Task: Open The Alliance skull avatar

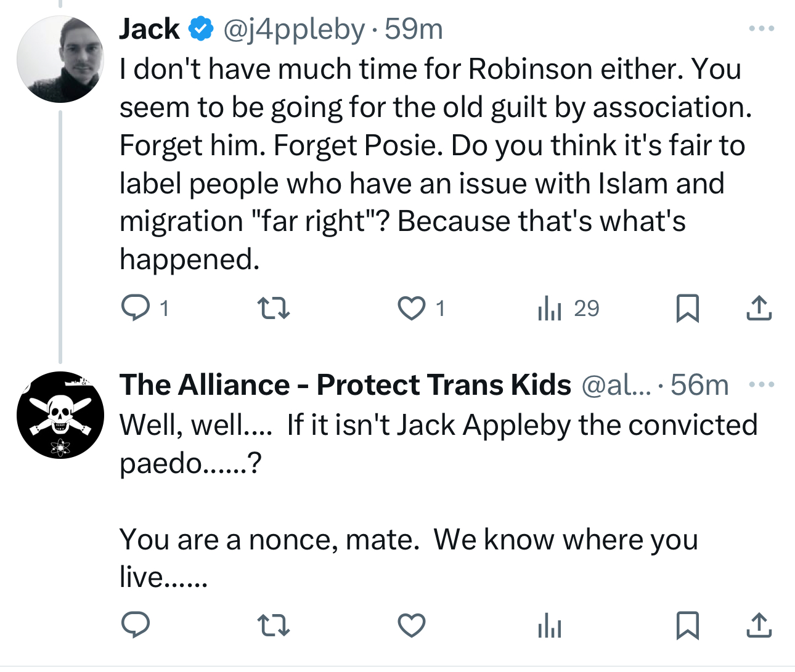Action: click(60, 415)
